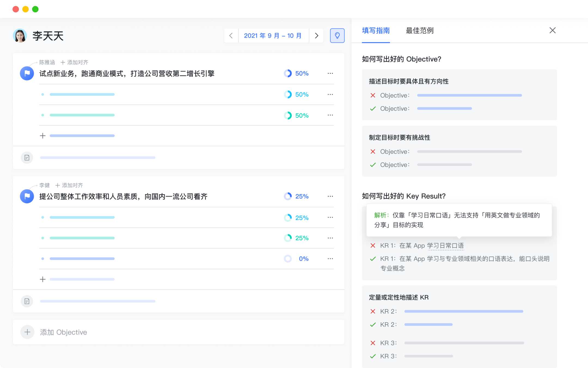Image resolution: width=588 pixels, height=368 pixels.
Task: Click the blue 50% key result progress ring
Action: point(288,94)
